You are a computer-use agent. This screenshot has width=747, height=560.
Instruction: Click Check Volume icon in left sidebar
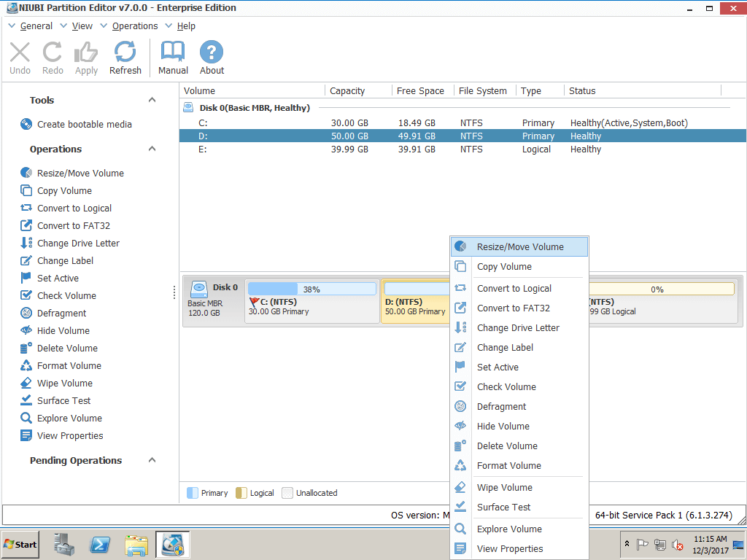tap(26, 295)
